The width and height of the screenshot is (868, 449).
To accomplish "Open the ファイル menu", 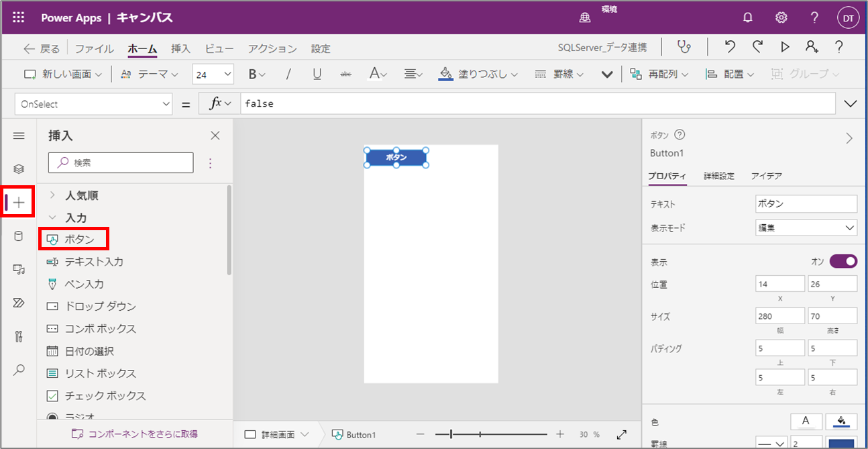I will (94, 48).
